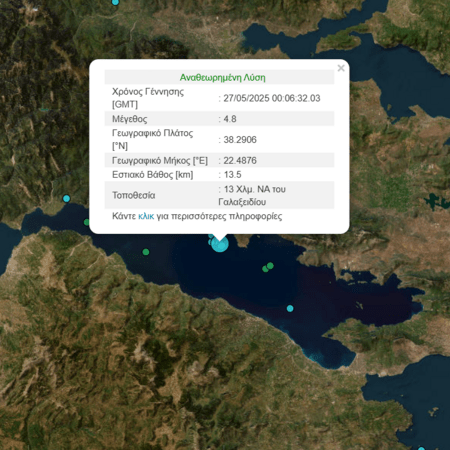Screen dimensions: 450x450
Task: Close the earthquake info popup
Action: (x=341, y=68)
